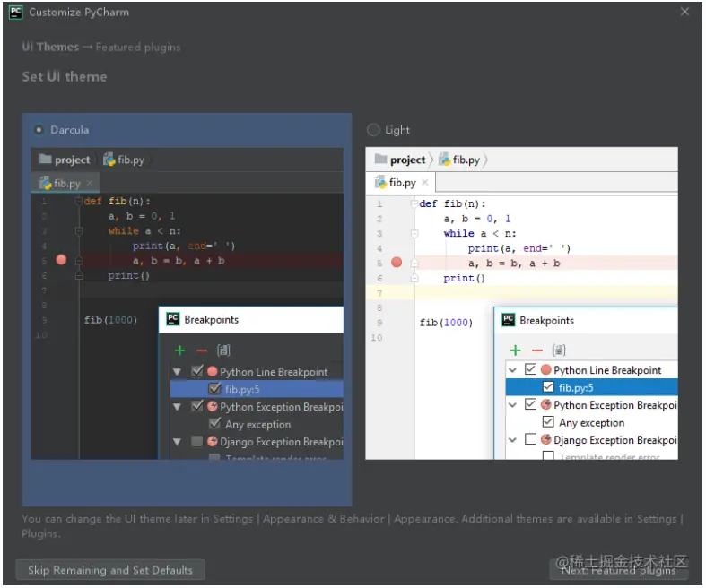
Task: Click Python Exception Breakpoint lightning icon in Light tree
Action: 545,404
